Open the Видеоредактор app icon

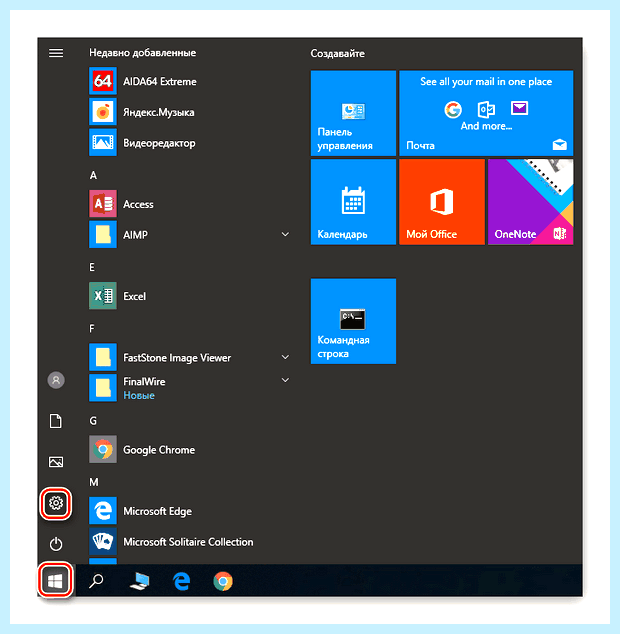(x=103, y=142)
